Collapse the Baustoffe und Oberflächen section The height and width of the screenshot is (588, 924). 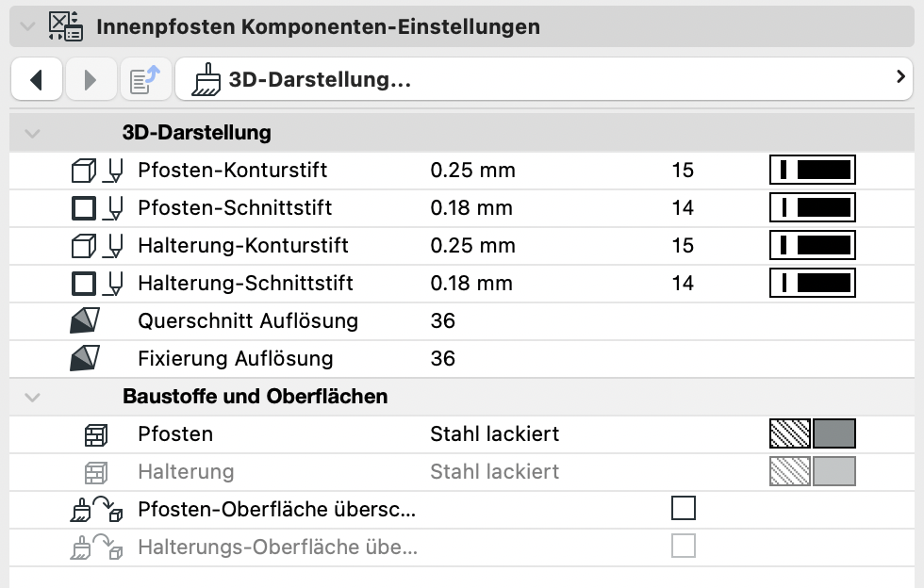pos(32,398)
